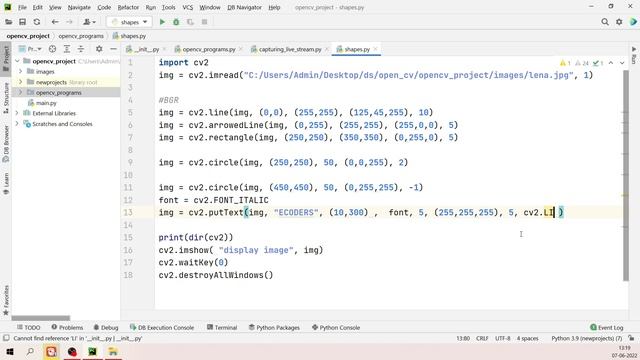The height and width of the screenshot is (360, 640).
Task: Open File Explorer from the taskbar
Action: [113, 352]
